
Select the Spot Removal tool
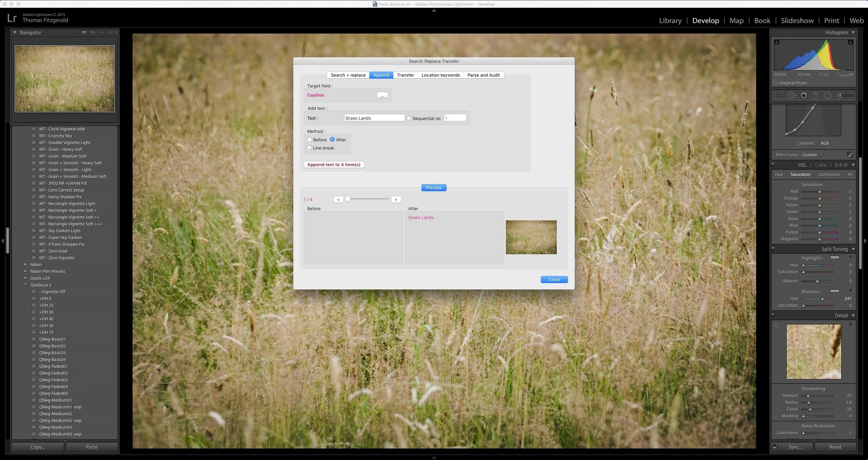(791, 95)
